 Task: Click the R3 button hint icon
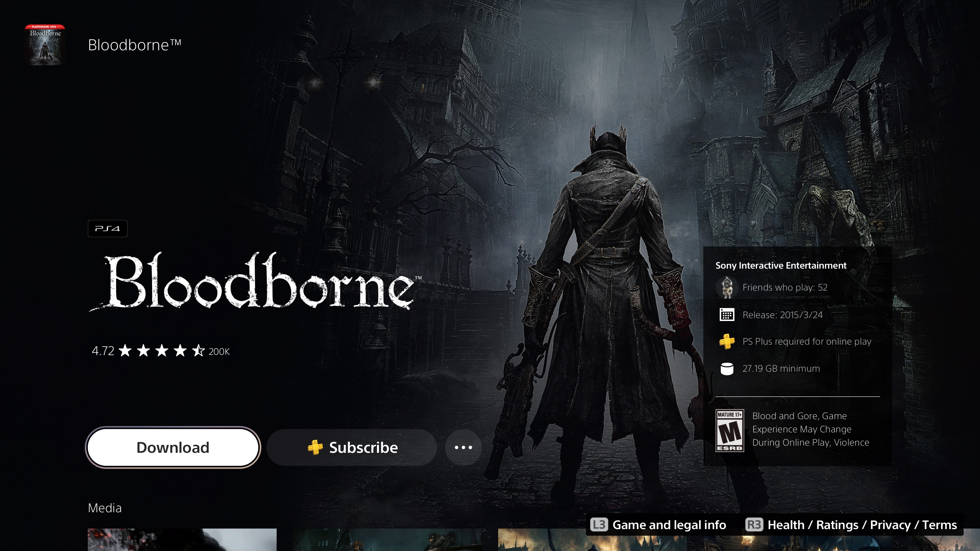coord(754,525)
